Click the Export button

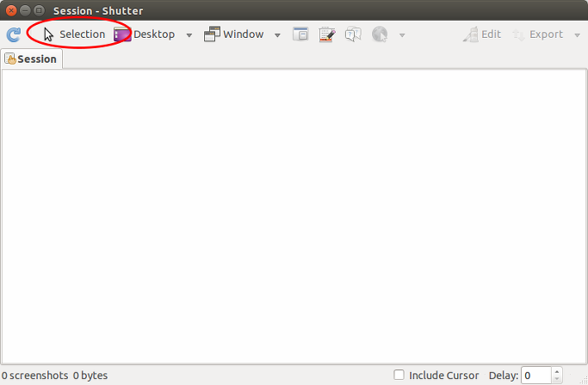[x=537, y=34]
